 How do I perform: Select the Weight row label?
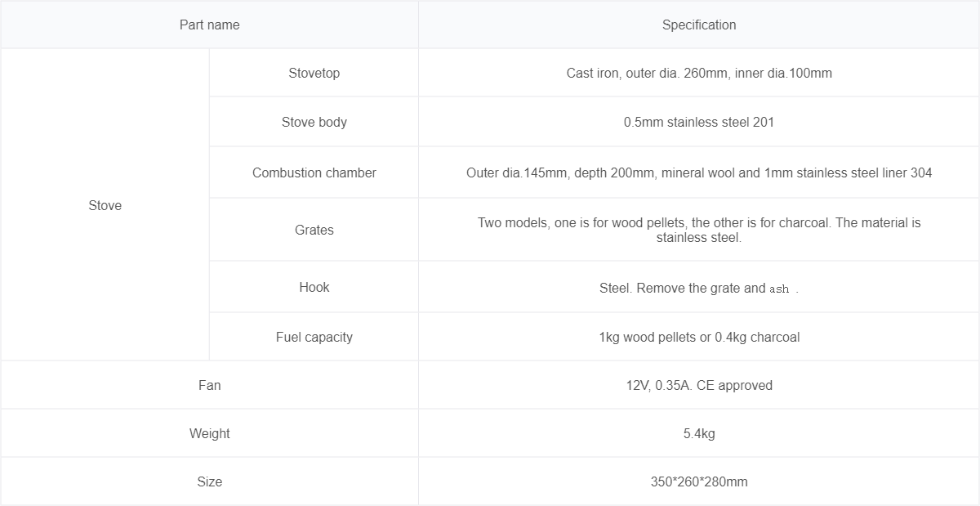[209, 433]
